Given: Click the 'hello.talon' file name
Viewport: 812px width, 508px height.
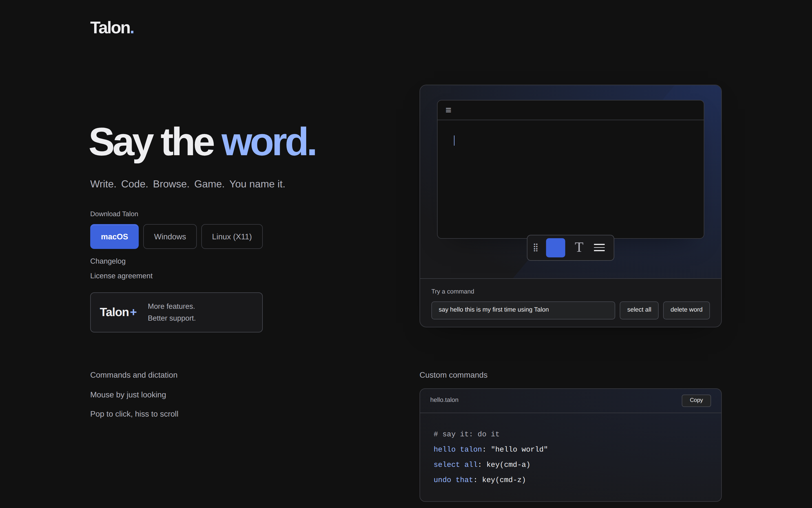Looking at the screenshot, I should [444, 400].
